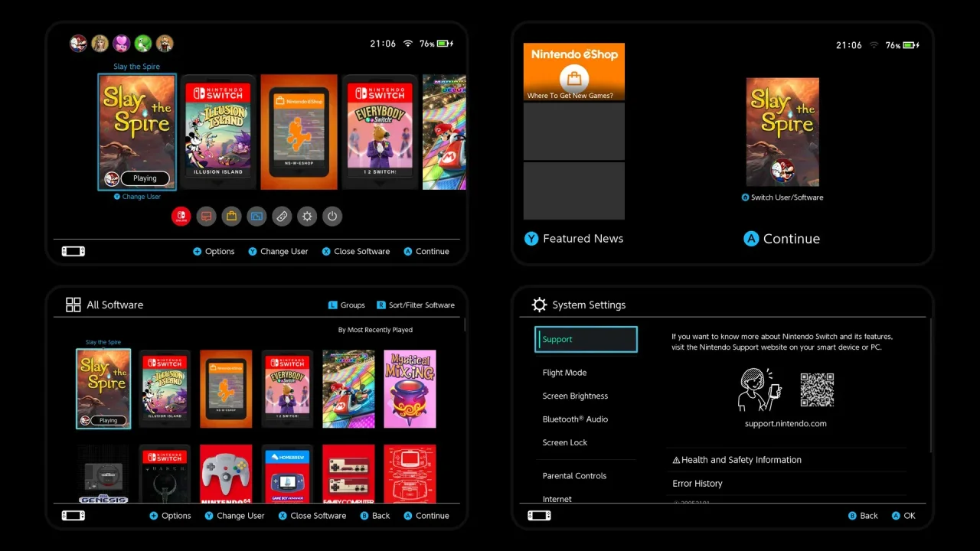Click the gear icon beside the System Settings title
The width and height of the screenshot is (980, 551).
(x=539, y=305)
